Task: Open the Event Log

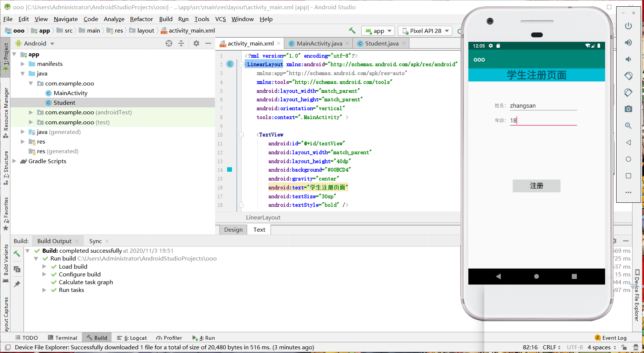Action: pos(611,338)
